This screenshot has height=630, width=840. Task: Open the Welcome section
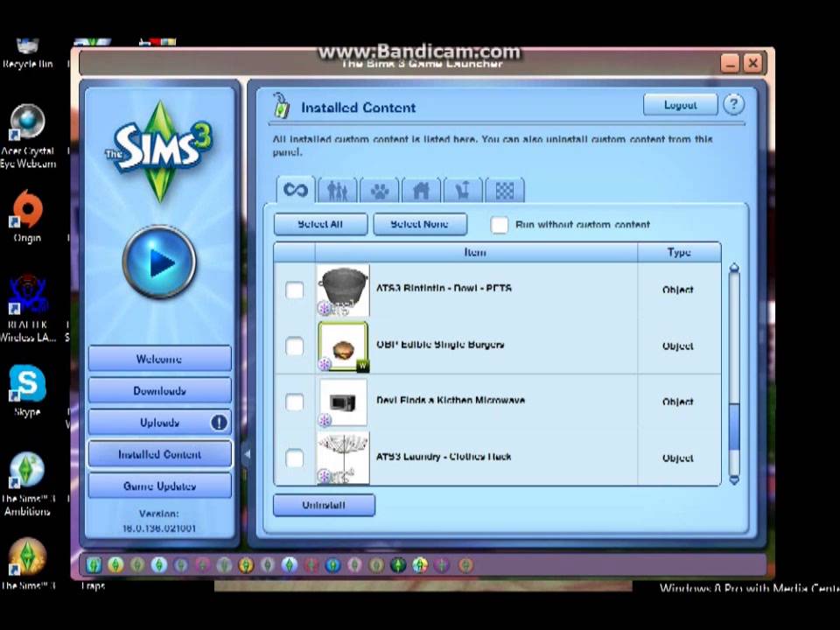pos(159,359)
